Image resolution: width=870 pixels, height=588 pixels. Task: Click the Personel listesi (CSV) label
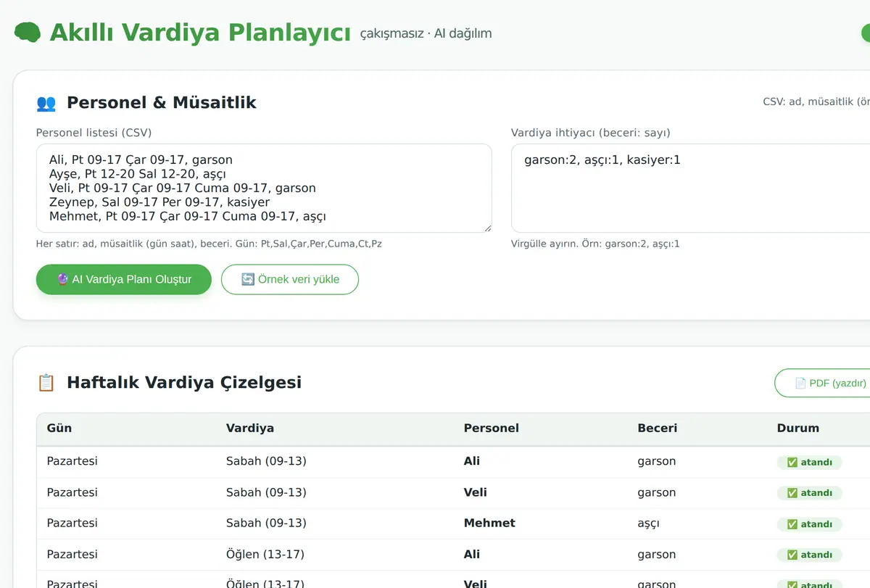(94, 133)
